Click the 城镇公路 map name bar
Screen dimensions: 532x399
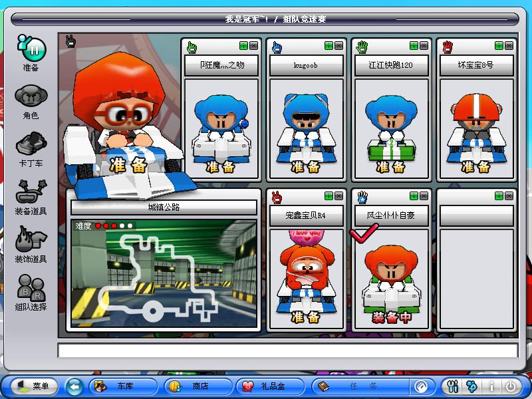click(x=164, y=207)
